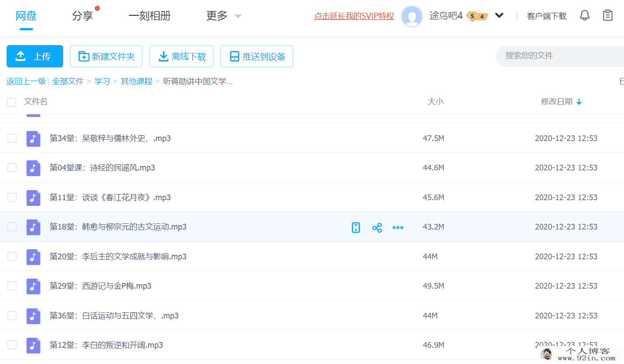The image size is (624, 364).
Task: Click the 47.5M size value
Action: (x=434, y=138)
